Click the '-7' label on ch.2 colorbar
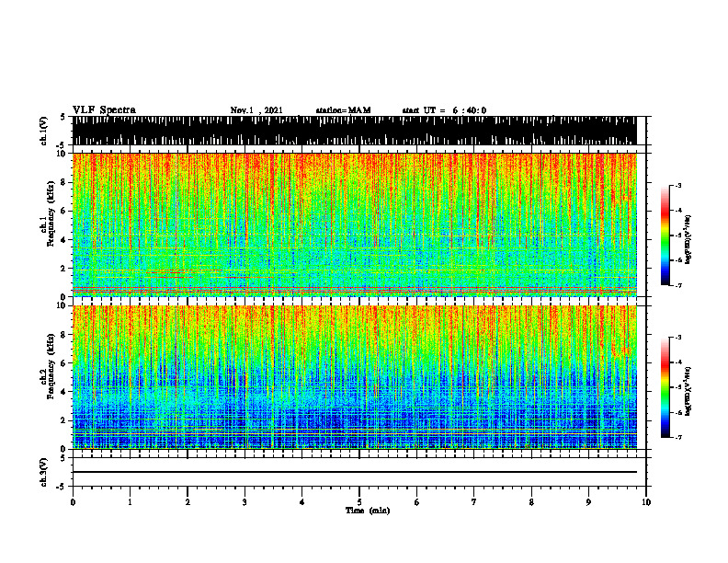Viewport: 728px width, 563px height. [x=677, y=438]
